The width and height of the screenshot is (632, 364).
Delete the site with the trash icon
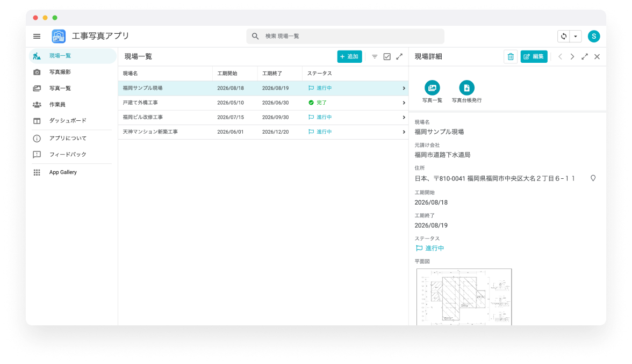coord(511,57)
